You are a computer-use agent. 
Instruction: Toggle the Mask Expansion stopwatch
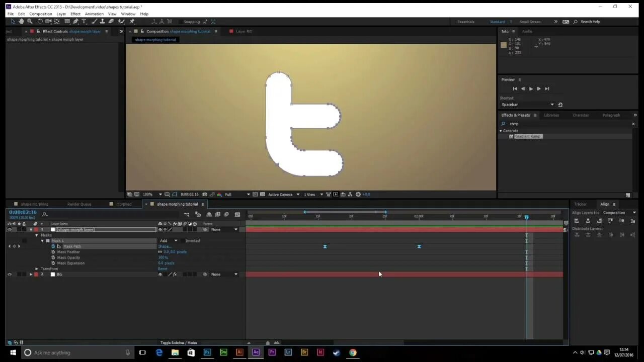click(53, 263)
